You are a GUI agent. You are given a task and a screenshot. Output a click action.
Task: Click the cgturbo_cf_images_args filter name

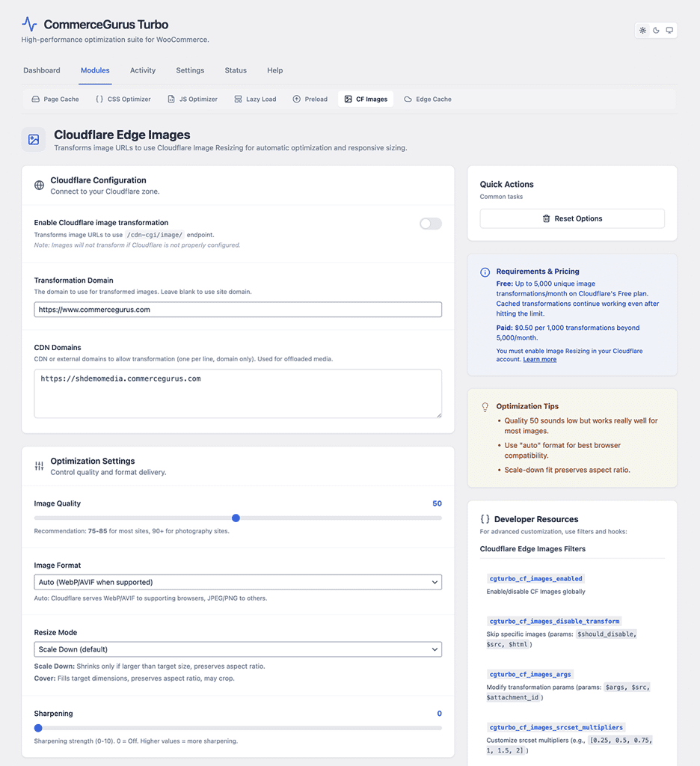tap(530, 674)
